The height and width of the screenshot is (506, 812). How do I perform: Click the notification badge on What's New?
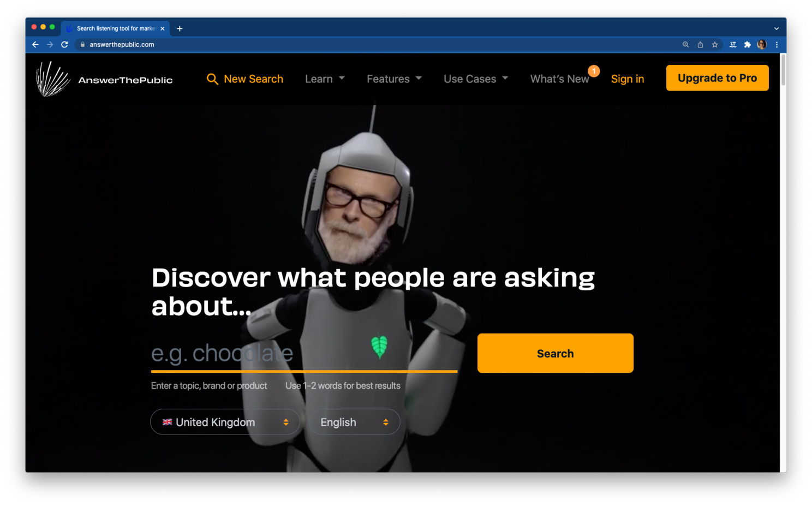[594, 71]
